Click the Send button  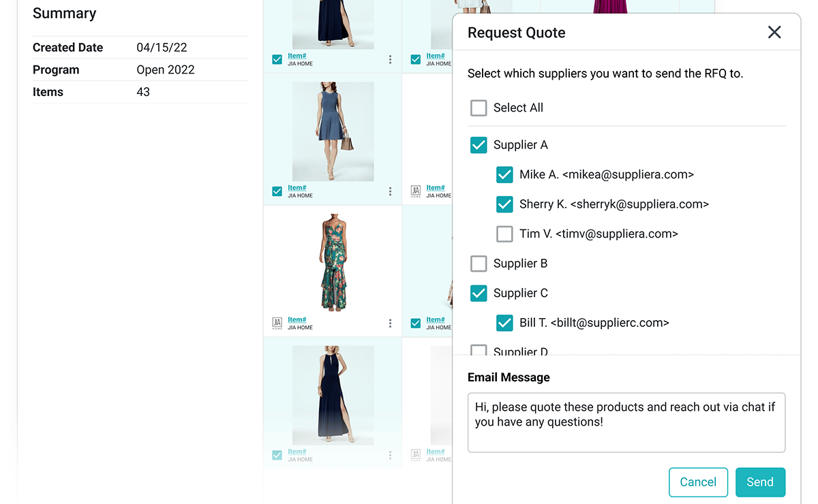[760, 482]
